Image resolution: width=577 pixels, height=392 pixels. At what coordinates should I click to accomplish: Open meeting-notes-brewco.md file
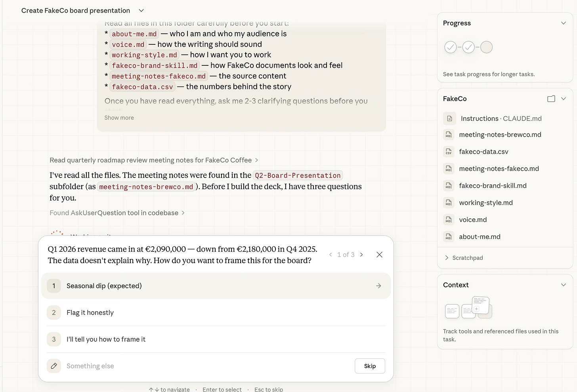point(500,135)
